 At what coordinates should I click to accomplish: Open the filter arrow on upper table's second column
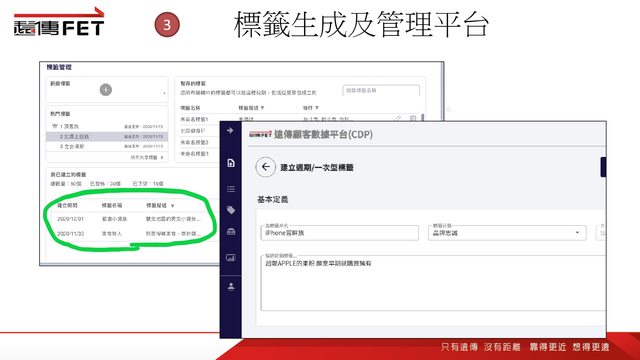[262, 108]
